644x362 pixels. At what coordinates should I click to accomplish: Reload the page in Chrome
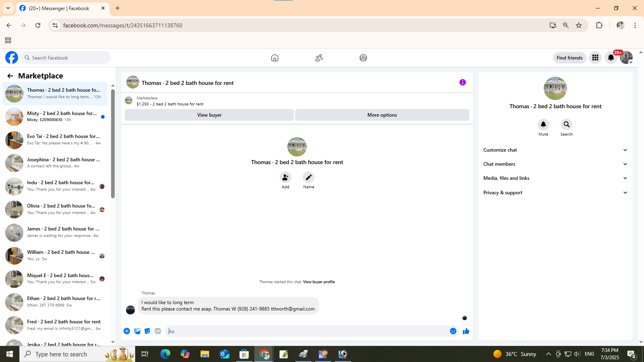(38, 25)
